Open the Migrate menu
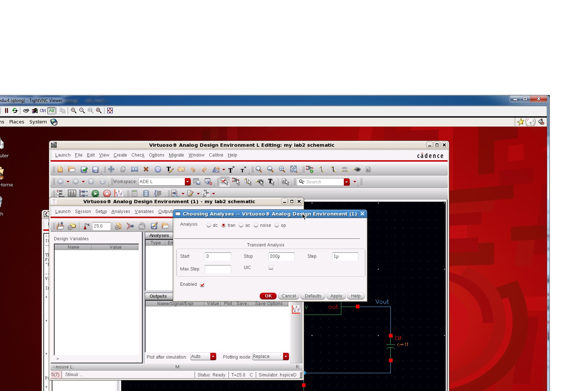Viewport: 588px width, 391px height. pos(176,155)
